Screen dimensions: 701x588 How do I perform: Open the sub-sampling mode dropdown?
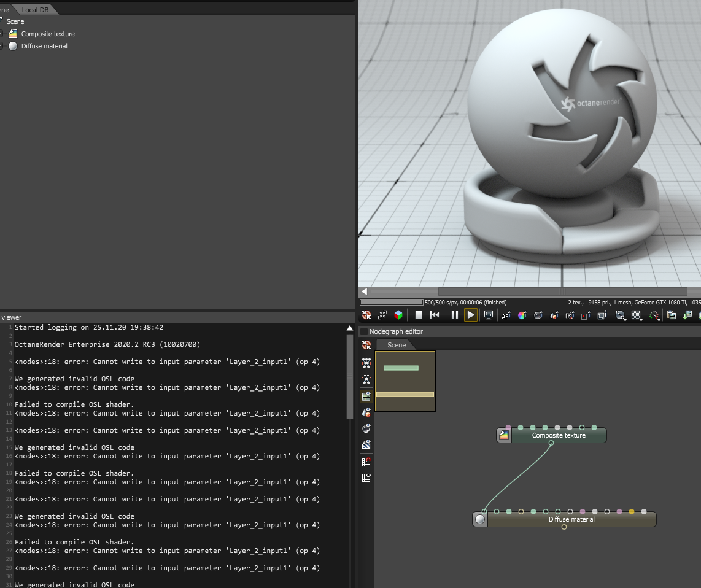click(636, 315)
